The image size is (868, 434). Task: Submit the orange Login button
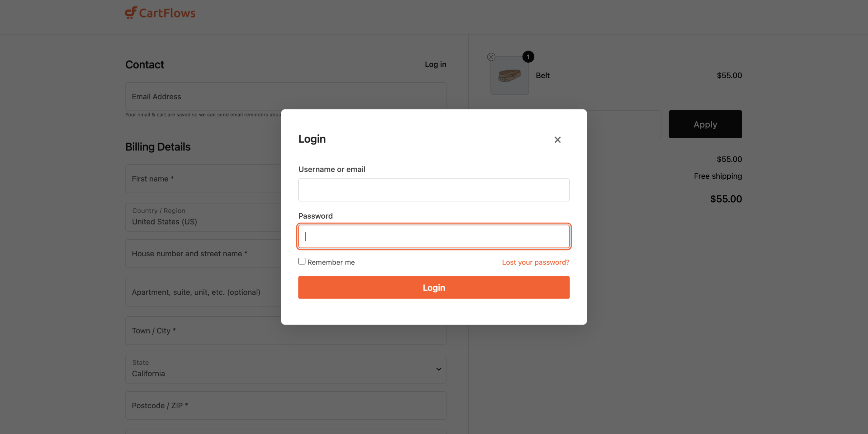point(434,287)
